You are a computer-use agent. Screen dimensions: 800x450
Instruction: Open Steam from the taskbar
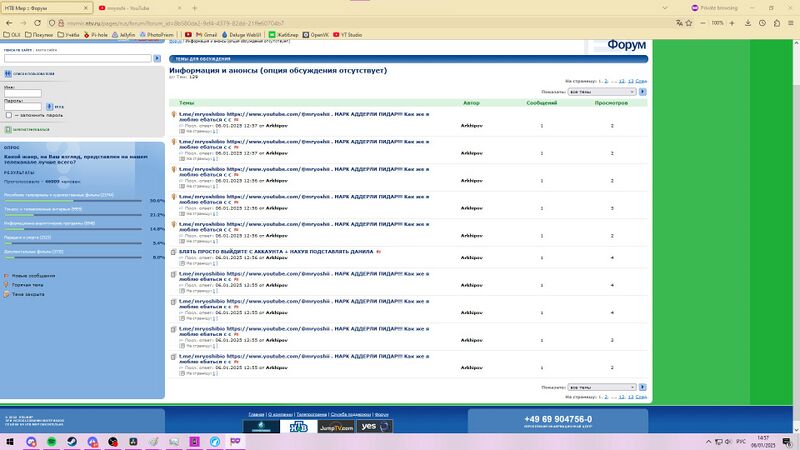(x=72, y=441)
